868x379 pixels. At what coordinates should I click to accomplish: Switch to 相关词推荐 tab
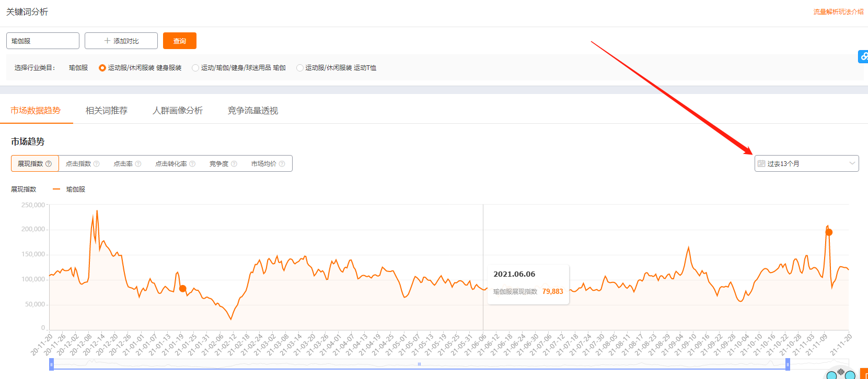107,111
